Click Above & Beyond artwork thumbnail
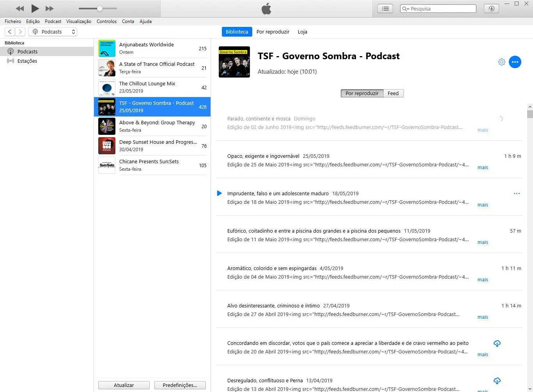Screen dimensions: 533x392 [x=107, y=126]
